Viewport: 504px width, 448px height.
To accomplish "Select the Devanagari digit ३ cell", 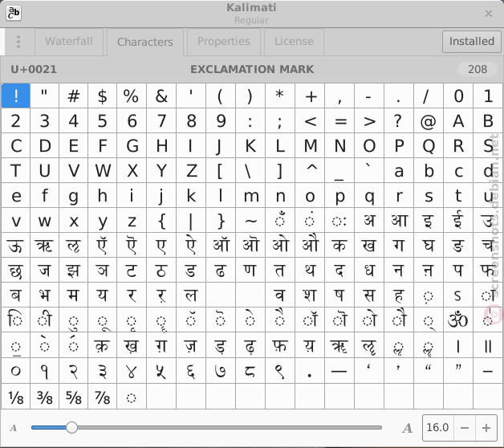I will (x=103, y=371).
